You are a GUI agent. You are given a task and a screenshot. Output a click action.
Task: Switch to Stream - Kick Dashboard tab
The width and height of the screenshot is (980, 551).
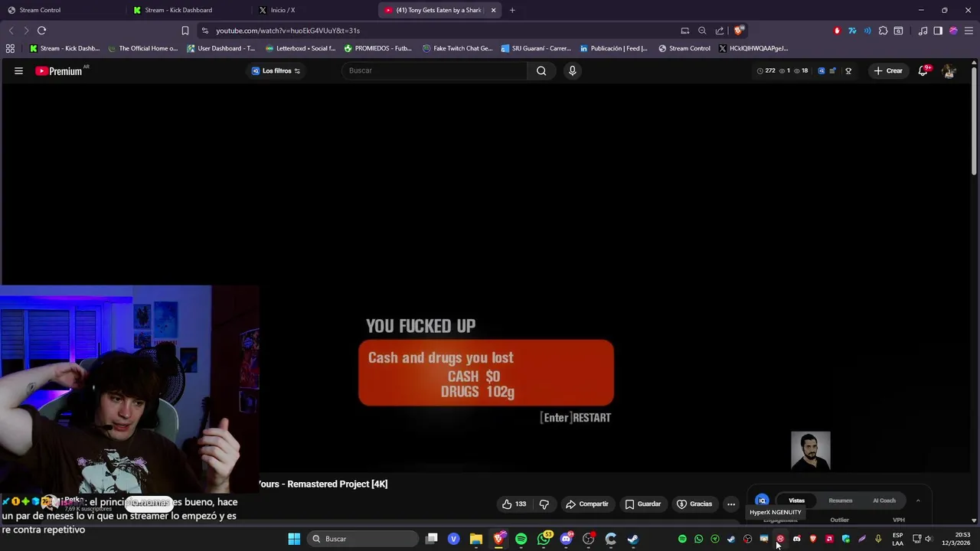point(188,10)
